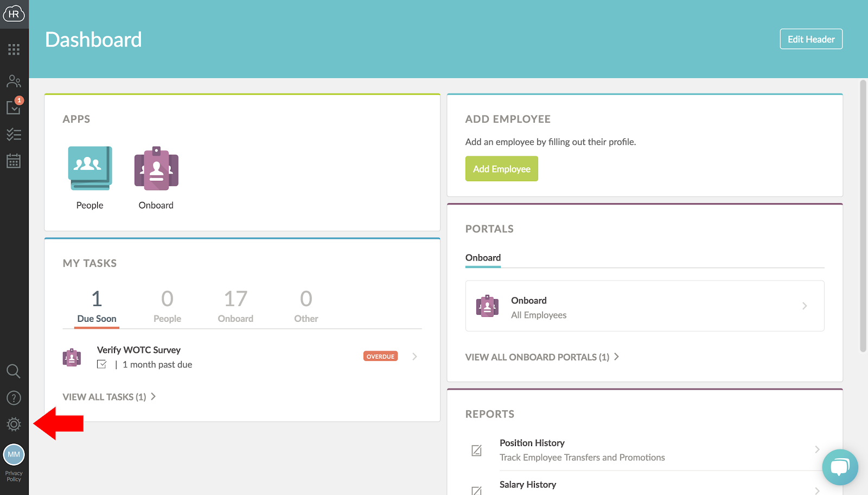Open the help question mark icon
This screenshot has width=868, height=495.
[14, 398]
